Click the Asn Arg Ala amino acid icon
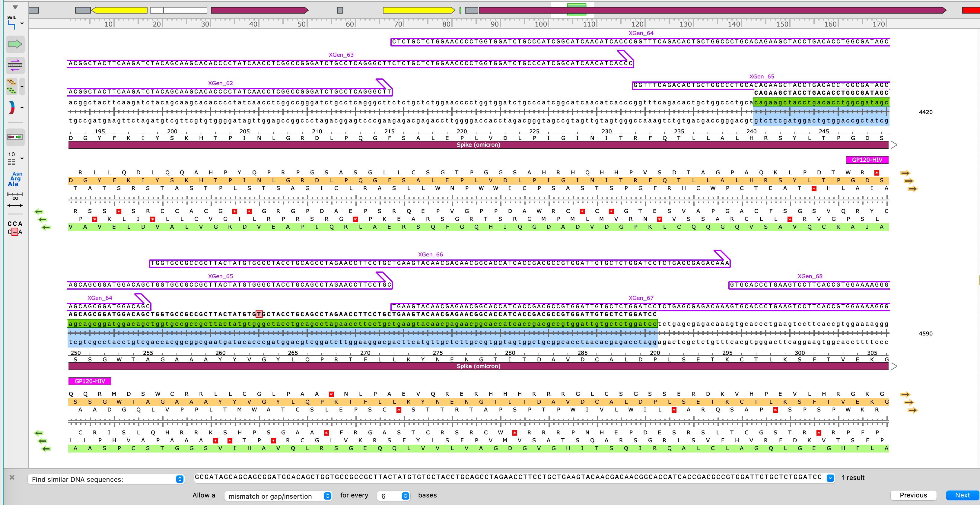980x505 pixels. (x=15, y=179)
